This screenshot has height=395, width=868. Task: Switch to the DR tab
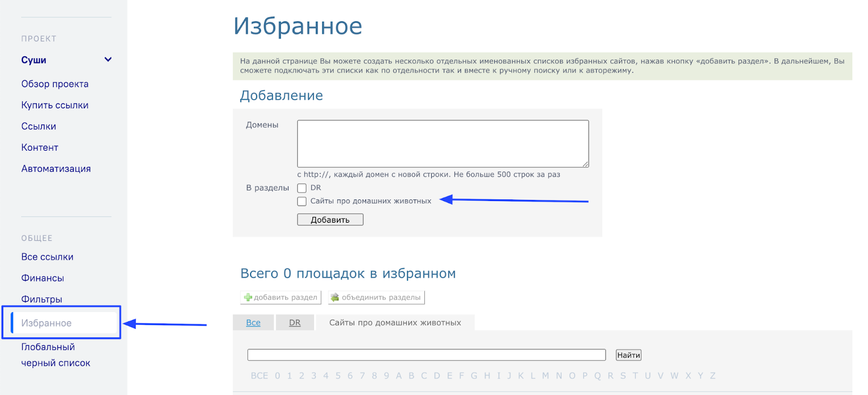point(295,322)
